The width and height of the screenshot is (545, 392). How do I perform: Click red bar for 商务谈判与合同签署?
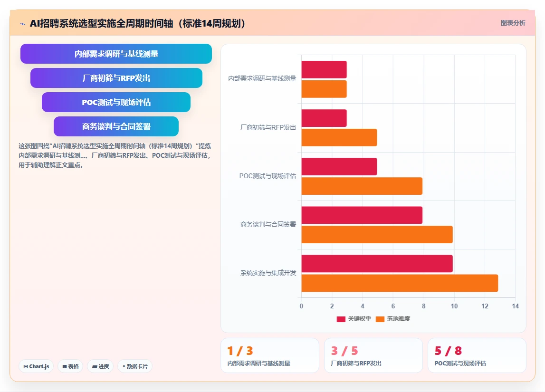362,215
